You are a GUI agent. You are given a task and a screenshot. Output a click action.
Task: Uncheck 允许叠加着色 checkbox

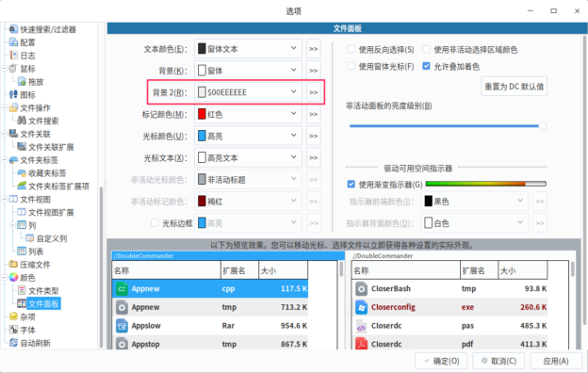(426, 66)
